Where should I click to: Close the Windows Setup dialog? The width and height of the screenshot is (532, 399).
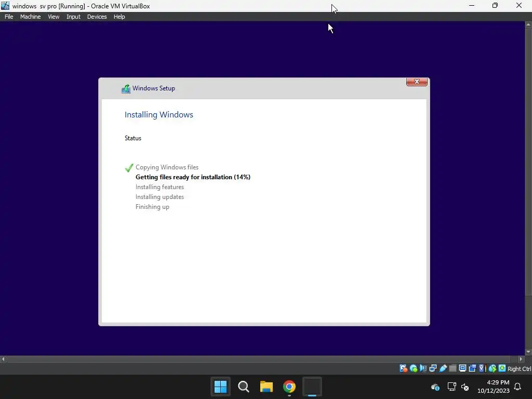click(x=417, y=82)
